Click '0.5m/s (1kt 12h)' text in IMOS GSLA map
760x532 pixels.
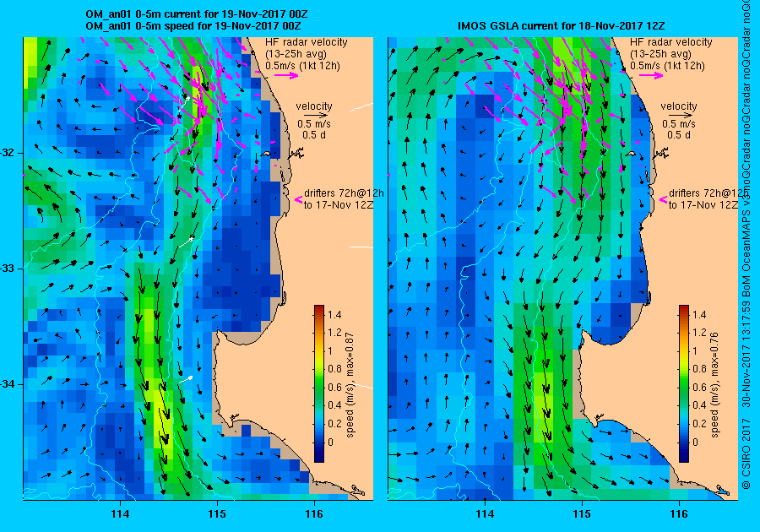tap(667, 66)
